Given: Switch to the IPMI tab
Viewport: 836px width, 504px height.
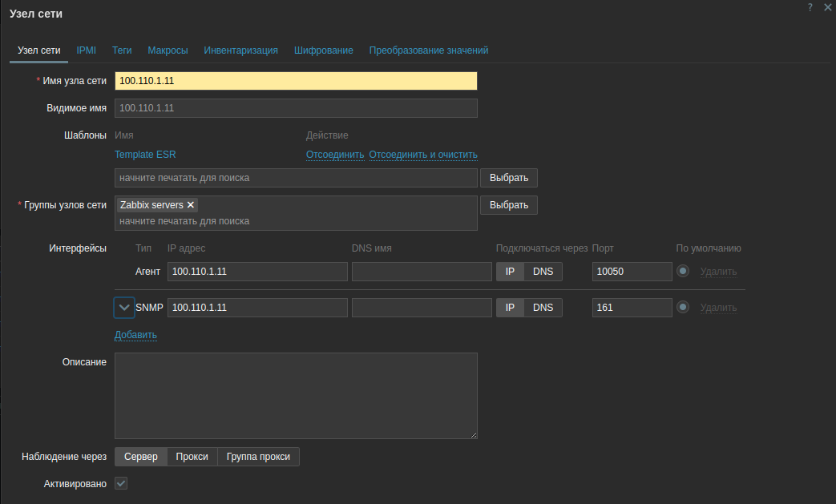Looking at the screenshot, I should coord(87,50).
